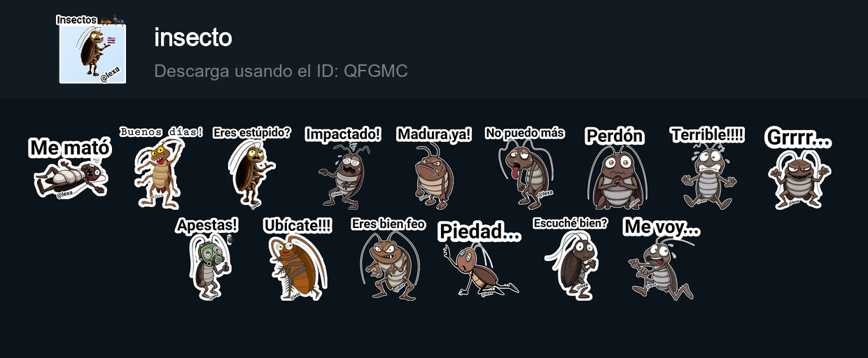
Task: Click the "Insectos" label on cover image
Action: pos(76,20)
